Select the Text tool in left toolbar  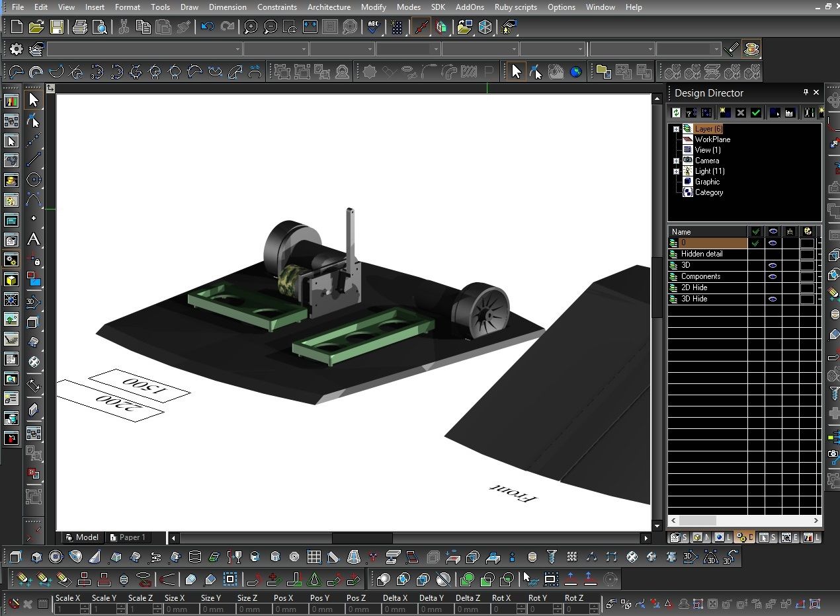(34, 240)
